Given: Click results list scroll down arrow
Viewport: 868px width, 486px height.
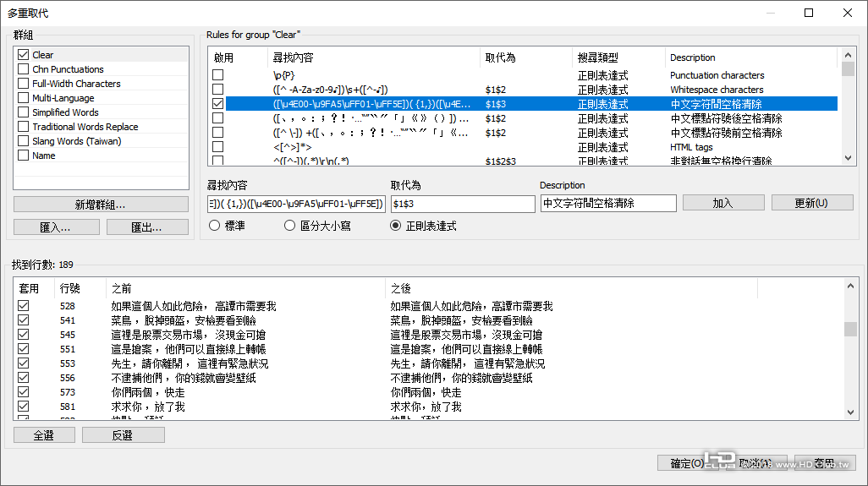Looking at the screenshot, I should point(850,412).
